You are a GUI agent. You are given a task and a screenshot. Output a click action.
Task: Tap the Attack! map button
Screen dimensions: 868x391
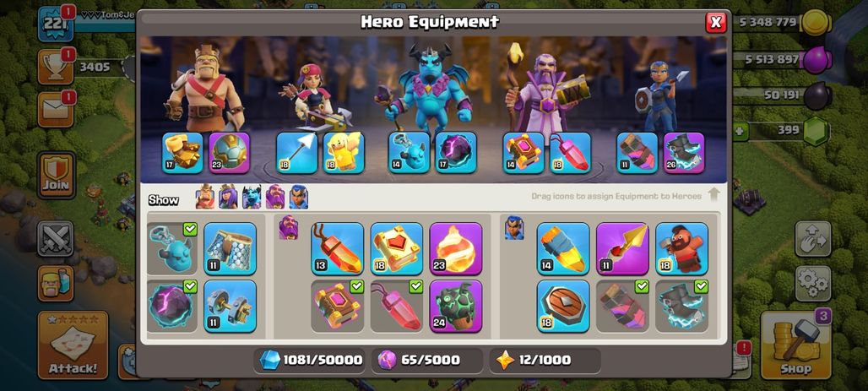click(73, 345)
